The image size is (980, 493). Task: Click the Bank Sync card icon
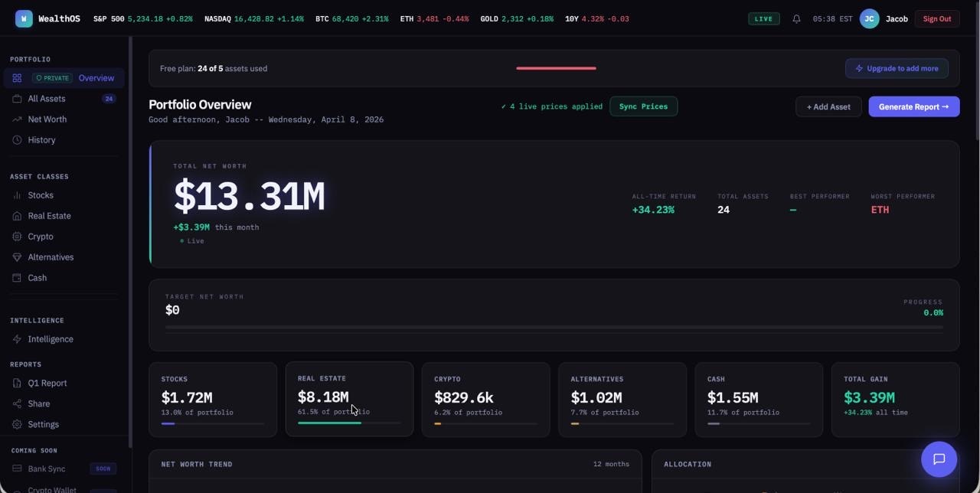(17, 469)
